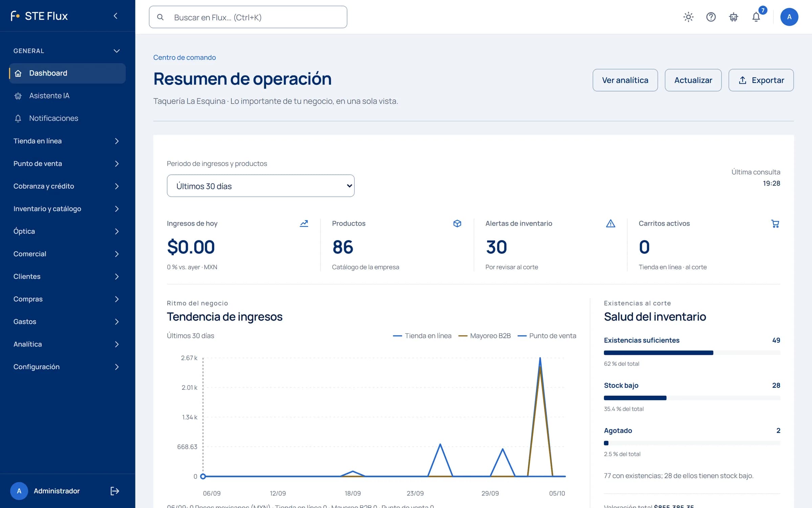Toggle Punto de venta series in chart legend
Image resolution: width=812 pixels, height=508 pixels.
click(x=547, y=336)
